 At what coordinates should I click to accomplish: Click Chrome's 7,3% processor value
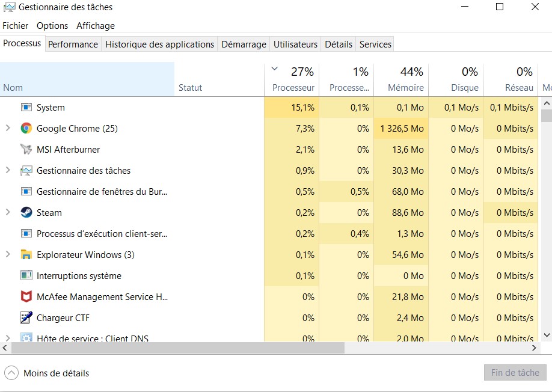(305, 129)
